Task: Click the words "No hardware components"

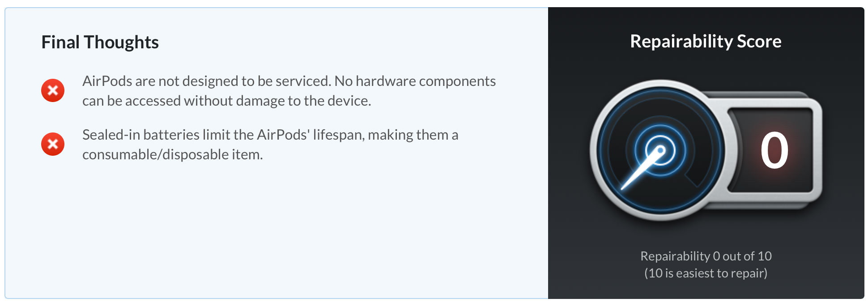Action: (x=415, y=81)
